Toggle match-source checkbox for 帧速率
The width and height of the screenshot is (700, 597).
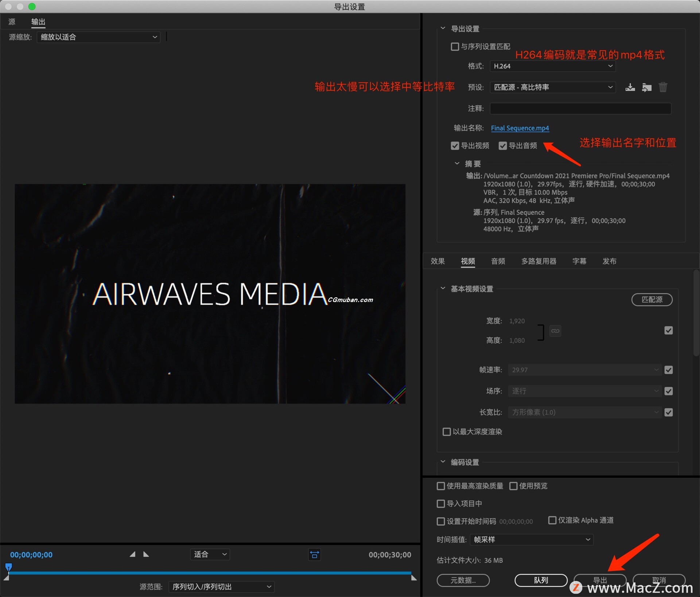[x=668, y=370]
